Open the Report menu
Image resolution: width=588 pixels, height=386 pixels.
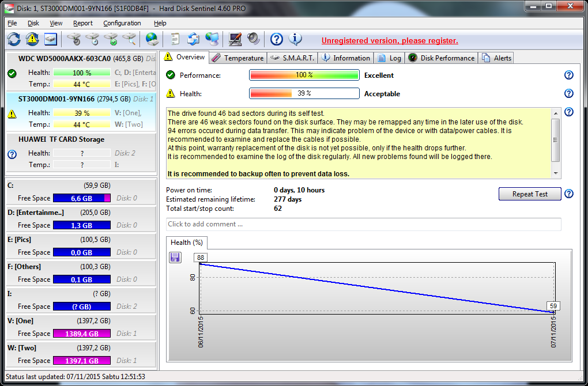83,23
